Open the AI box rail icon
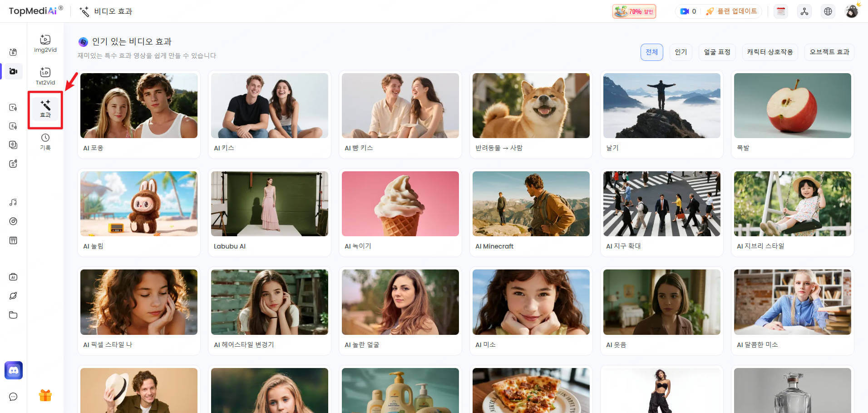The height and width of the screenshot is (413, 868). [x=13, y=277]
